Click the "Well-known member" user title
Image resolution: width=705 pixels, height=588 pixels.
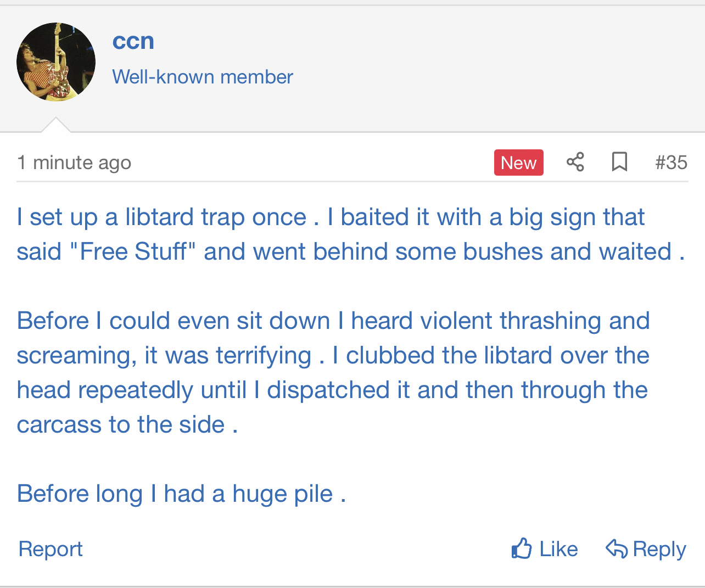tap(203, 77)
